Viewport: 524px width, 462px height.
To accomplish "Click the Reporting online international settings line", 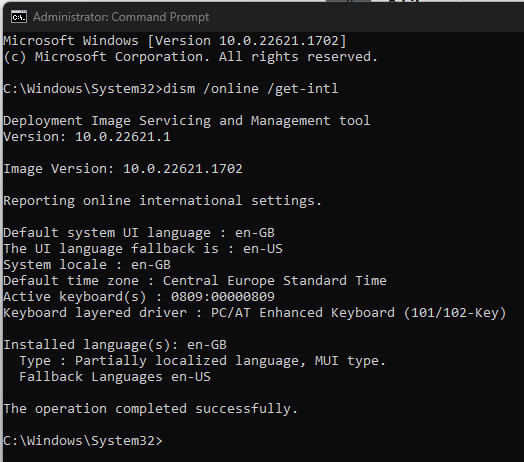I will point(162,201).
